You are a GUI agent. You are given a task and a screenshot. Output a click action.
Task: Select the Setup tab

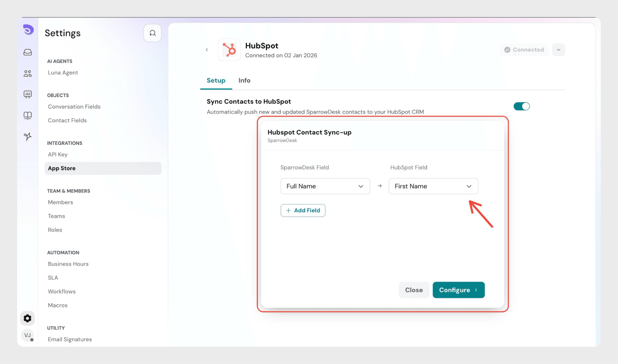point(216,81)
